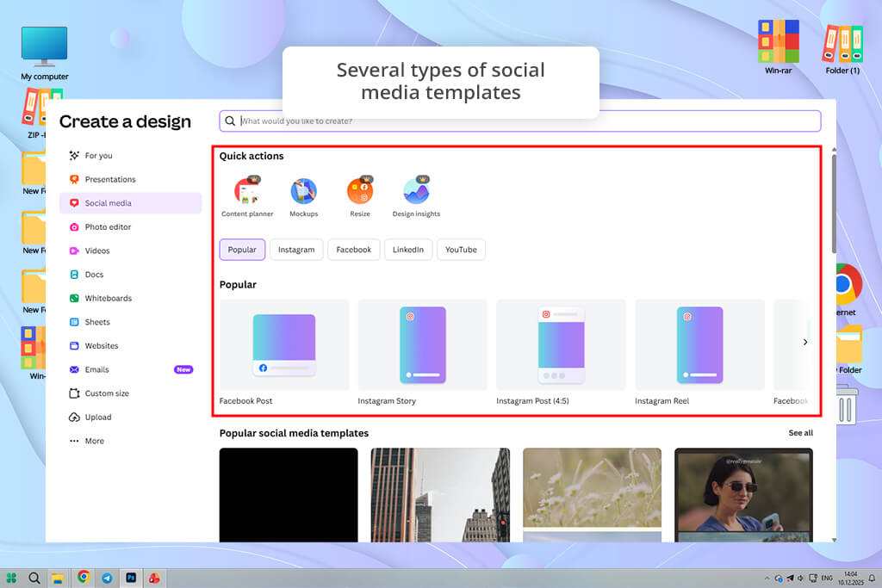Click the search field 'What would you like to create?'
882x588 pixels.
click(519, 121)
